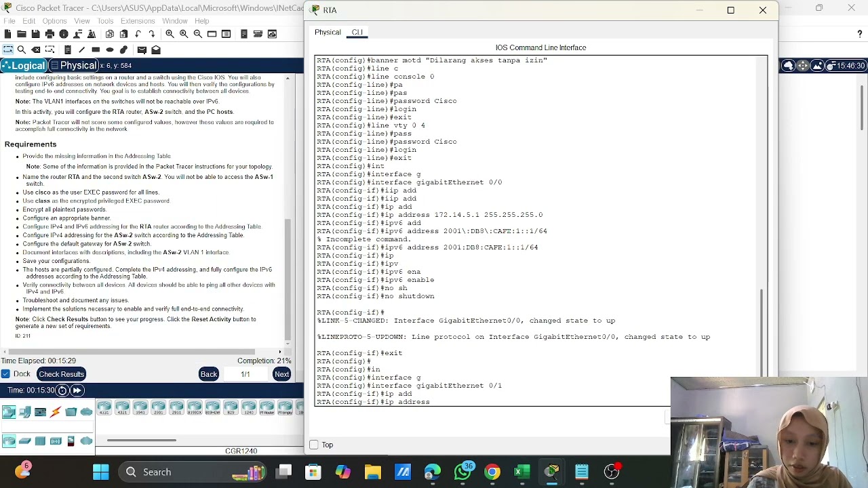Click the Reset simulation time button
Viewport: 868px width, 488px height.
[x=62, y=390]
